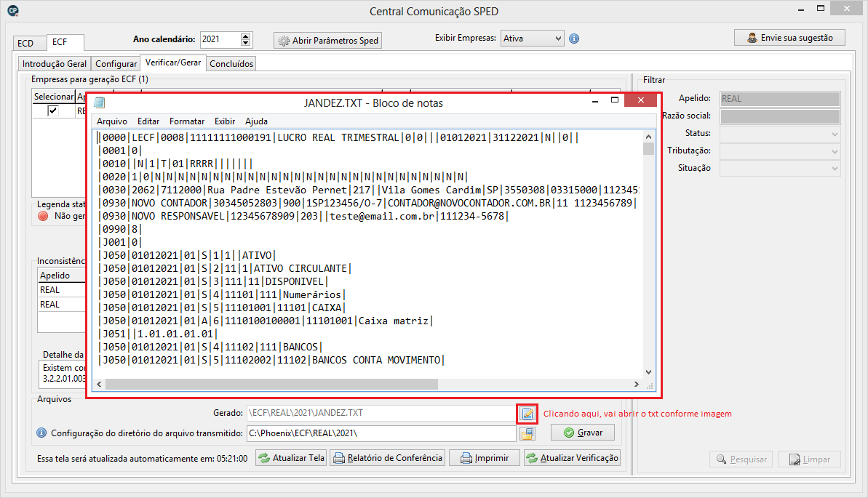868x498 pixels.
Task: Click the Notepad icon in JANDEZ.TXT title bar
Action: pyautogui.click(x=100, y=103)
